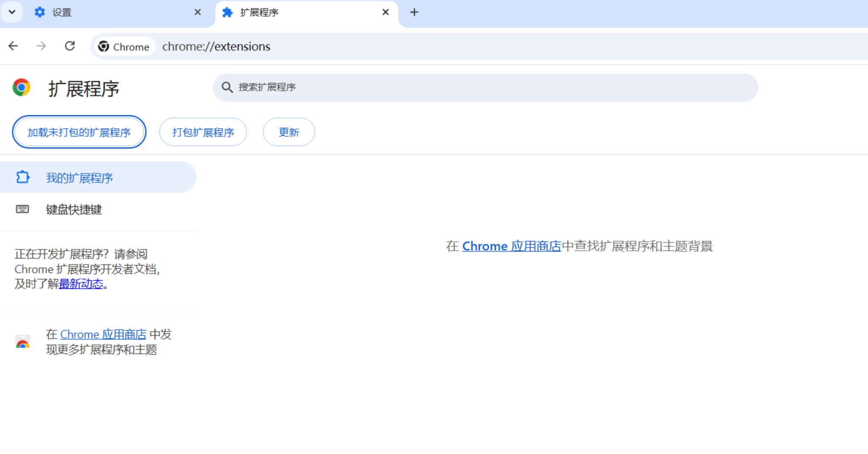Click text 中查找扩展程序和主题背景

pyautogui.click(x=637, y=246)
